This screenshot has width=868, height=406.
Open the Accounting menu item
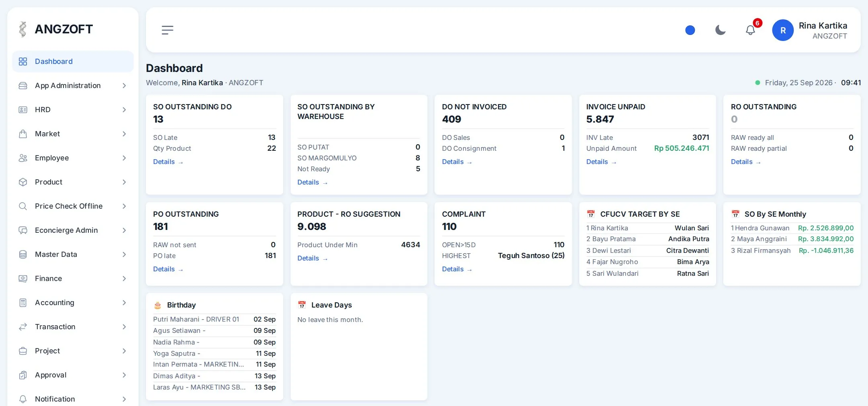click(73, 303)
